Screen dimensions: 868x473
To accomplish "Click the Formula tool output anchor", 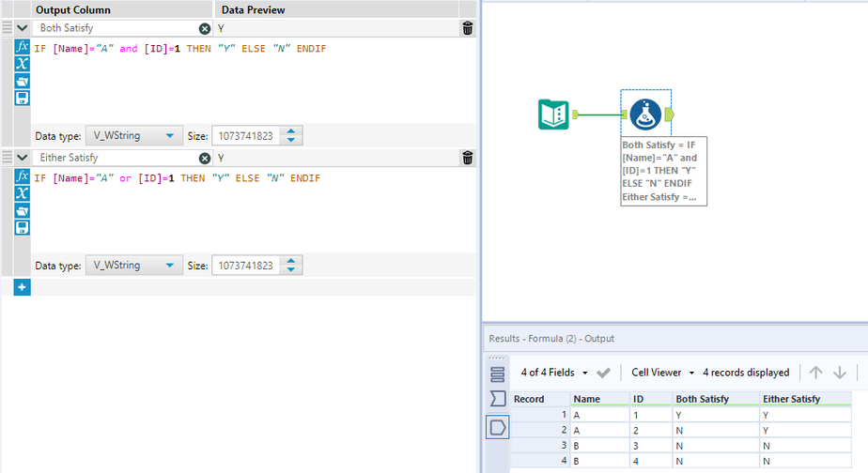I will [669, 114].
